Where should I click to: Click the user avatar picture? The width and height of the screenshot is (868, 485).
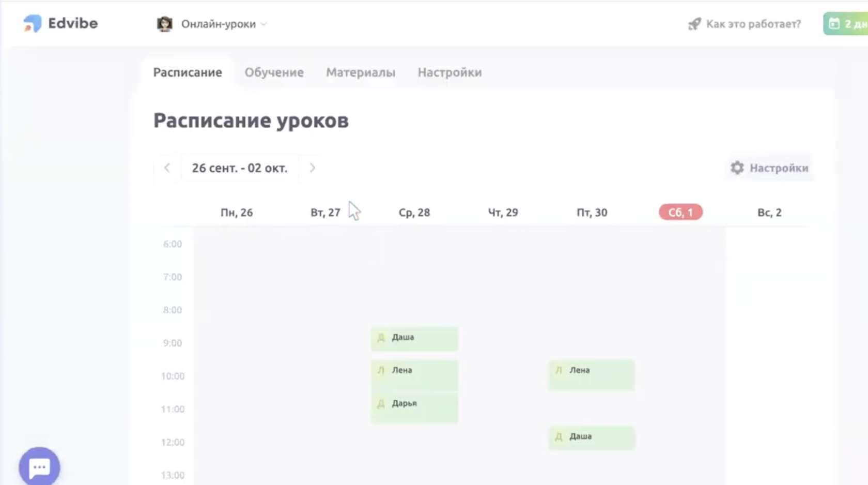click(164, 24)
